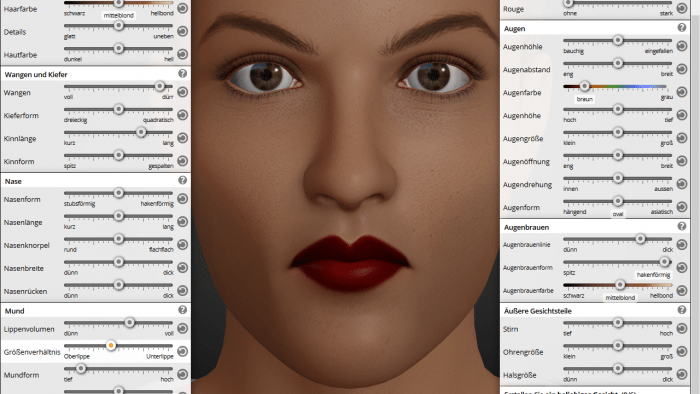Click the Haarfarbe color slider handle
This screenshot has height=394, width=700.
pos(118,3)
